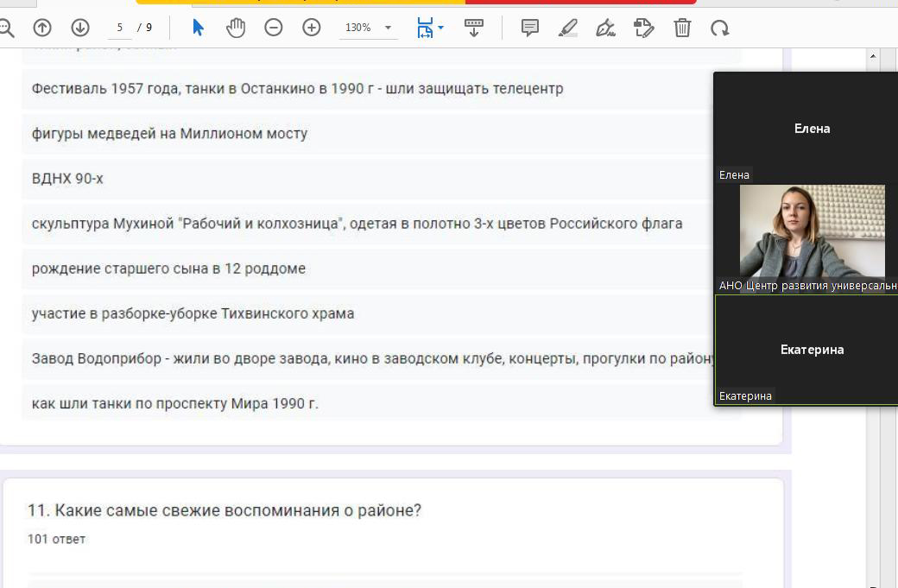This screenshot has height=588, width=898.
Task: Click the scrollbar up arrow
Action: click(873, 55)
